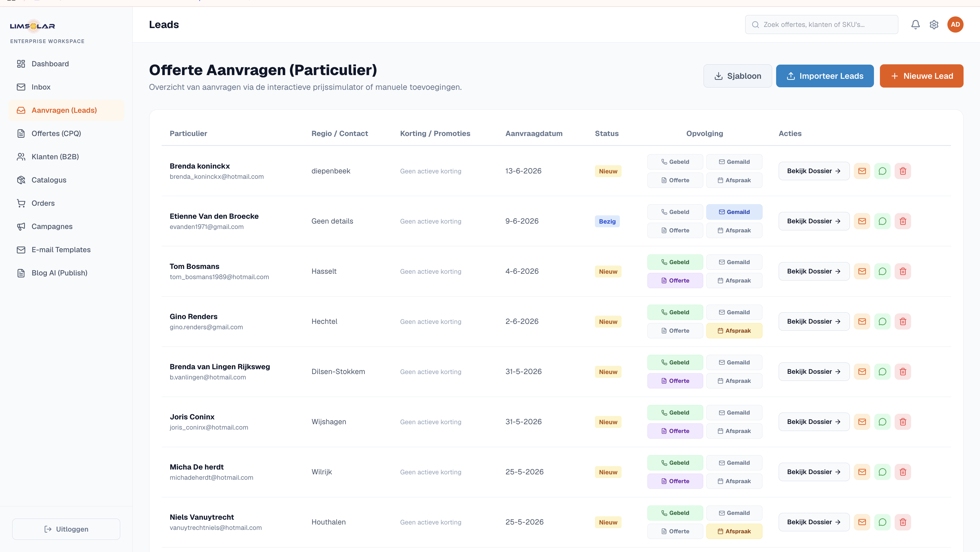The image size is (980, 552).
Task: Click the envelope action icon for Tom Bosmans
Action: coord(862,271)
